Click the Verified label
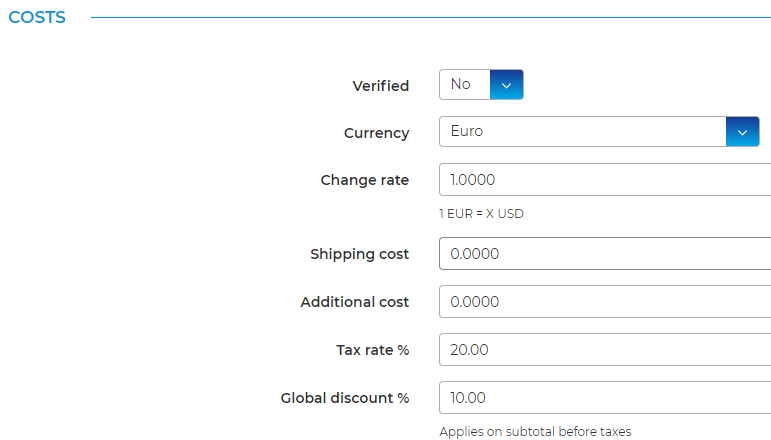This screenshot has width=771, height=440. point(380,86)
